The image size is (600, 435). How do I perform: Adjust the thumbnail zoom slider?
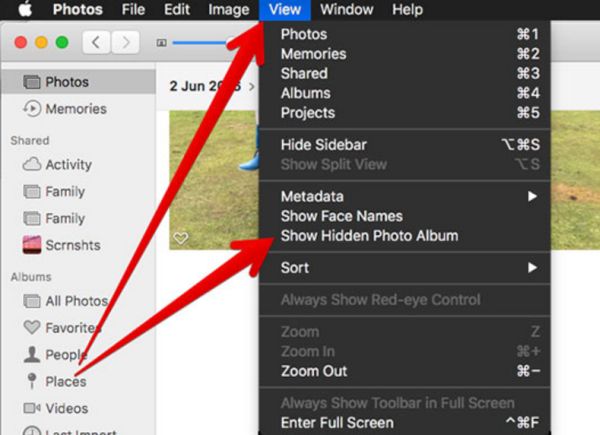tap(199, 42)
